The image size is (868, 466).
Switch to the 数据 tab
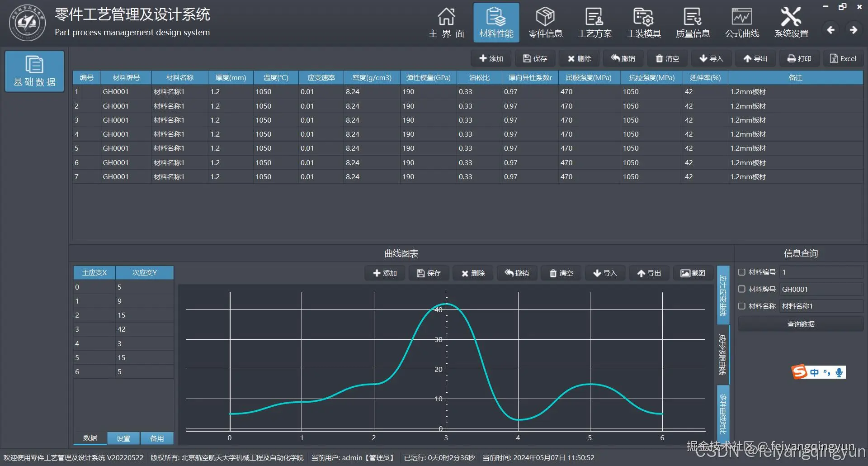90,438
